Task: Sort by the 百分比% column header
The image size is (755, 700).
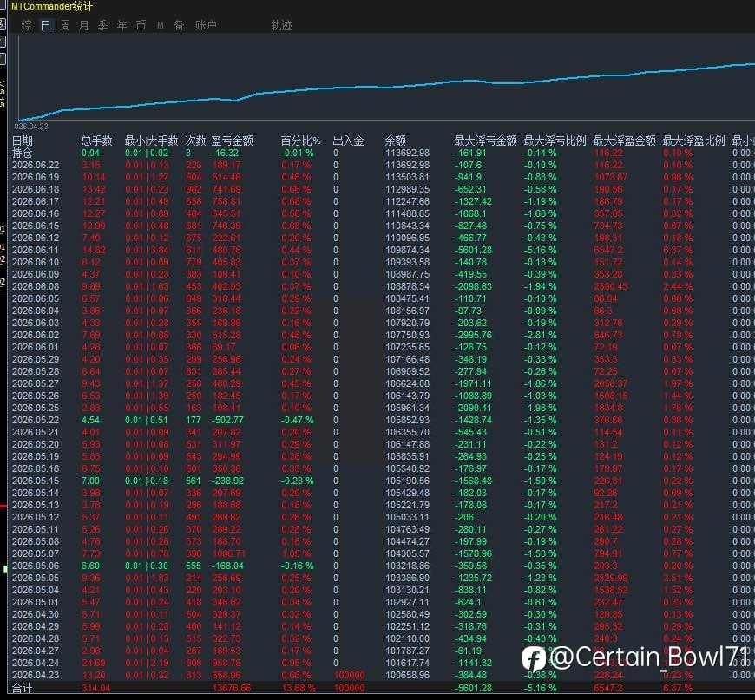Action: (301, 141)
